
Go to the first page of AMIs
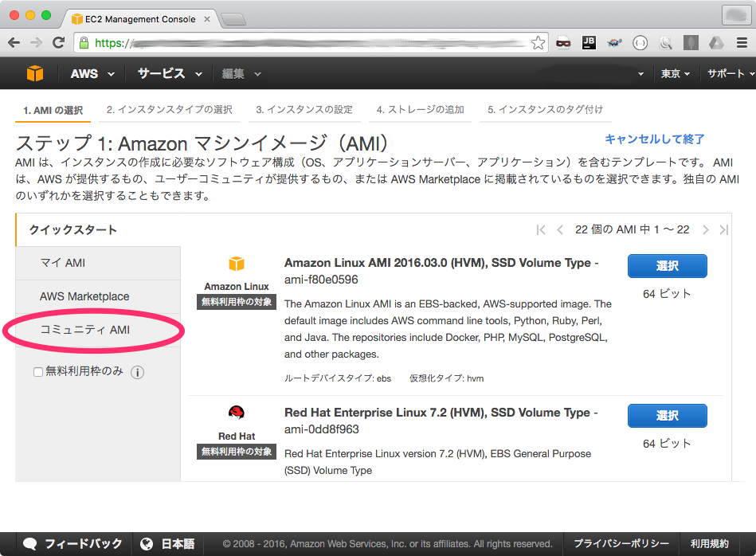coord(541,229)
